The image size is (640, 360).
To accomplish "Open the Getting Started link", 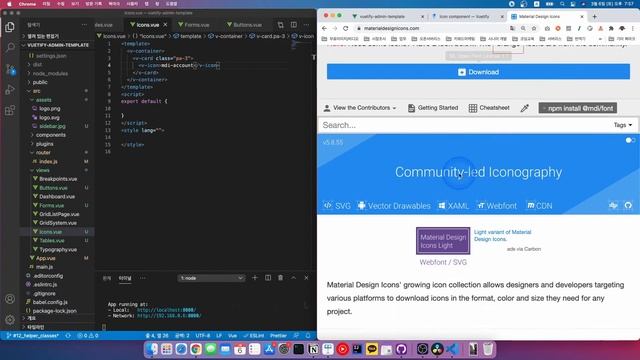I will click(433, 108).
